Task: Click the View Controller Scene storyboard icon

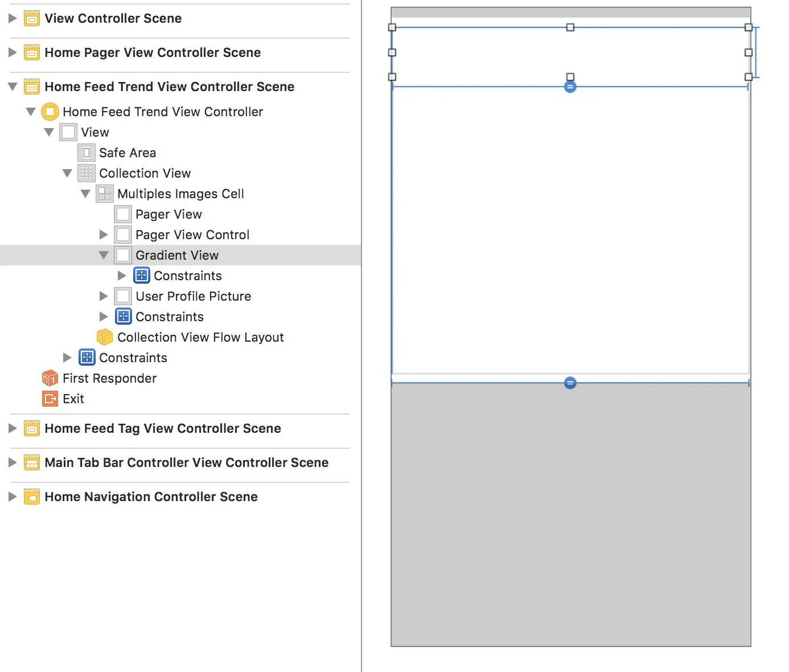Action: pos(32,18)
